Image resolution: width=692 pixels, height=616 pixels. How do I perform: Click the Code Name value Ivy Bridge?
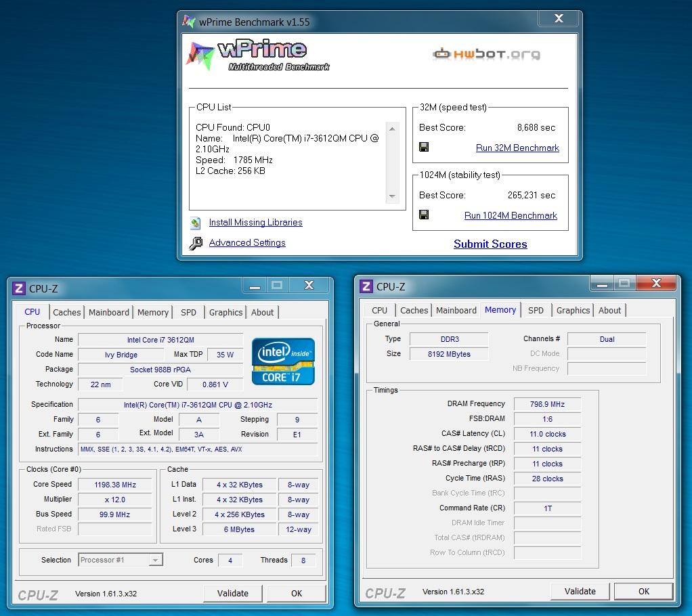tap(121, 355)
